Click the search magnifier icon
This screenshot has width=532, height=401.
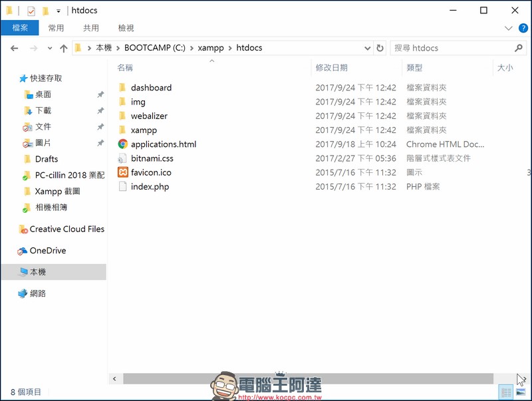(519, 48)
